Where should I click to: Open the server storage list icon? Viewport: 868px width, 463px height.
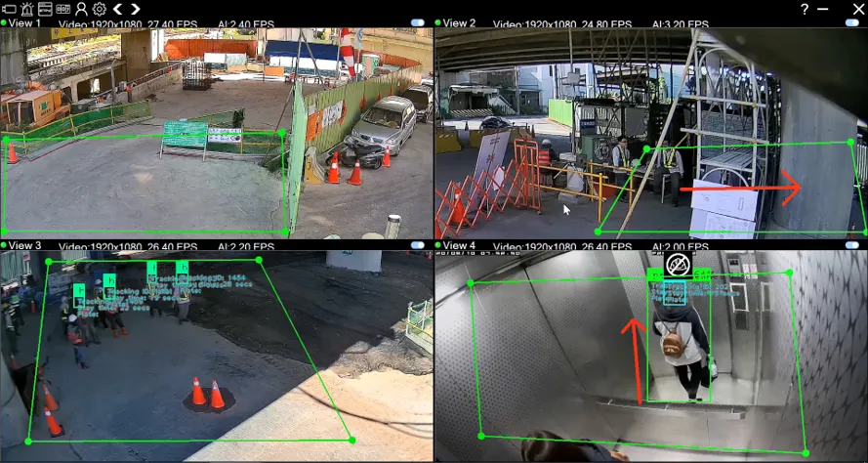(x=45, y=9)
